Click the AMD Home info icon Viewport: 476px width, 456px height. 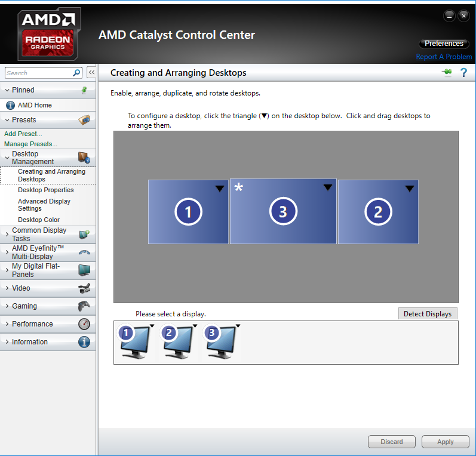point(10,105)
